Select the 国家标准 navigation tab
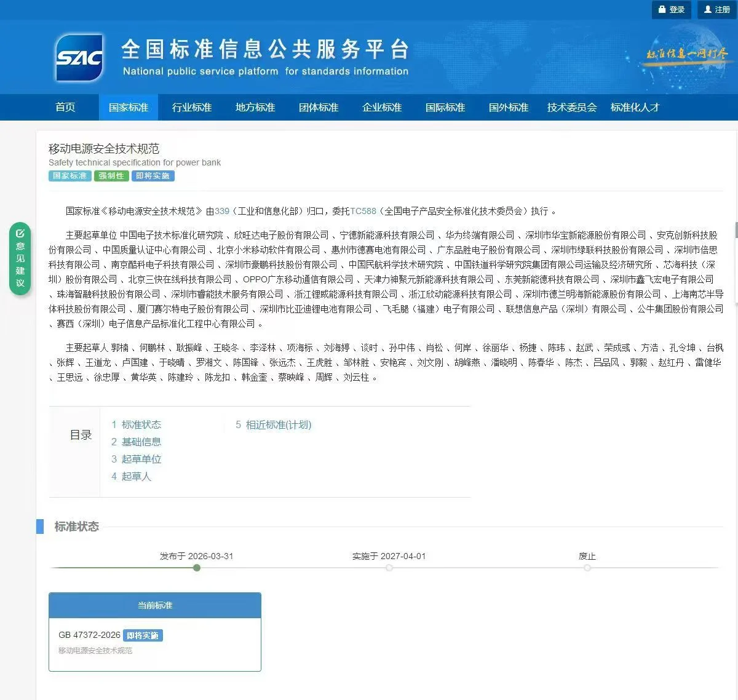Image resolution: width=738 pixels, height=700 pixels. [x=129, y=108]
